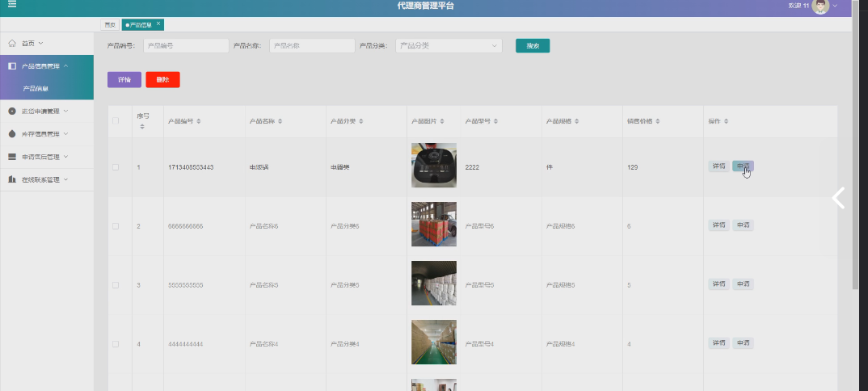The width and height of the screenshot is (868, 391).
Task: Click 申请 in the 产品名称6 row
Action: (x=743, y=225)
